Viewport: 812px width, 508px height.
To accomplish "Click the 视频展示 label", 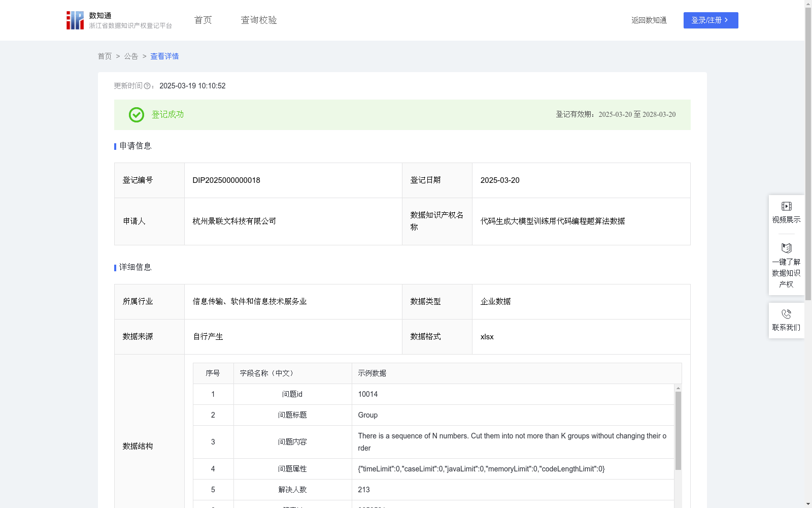I will tap(786, 219).
